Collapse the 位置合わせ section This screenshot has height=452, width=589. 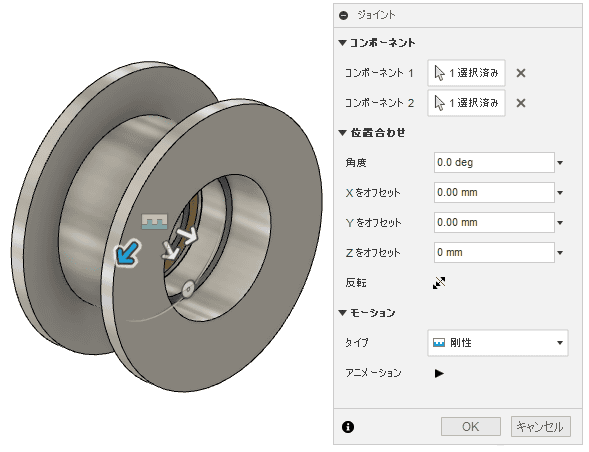[342, 133]
